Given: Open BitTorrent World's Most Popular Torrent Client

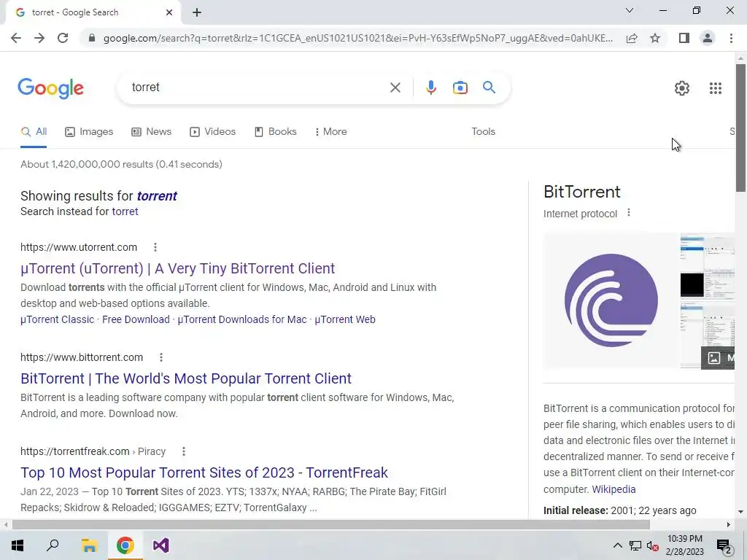Looking at the screenshot, I should (x=186, y=378).
